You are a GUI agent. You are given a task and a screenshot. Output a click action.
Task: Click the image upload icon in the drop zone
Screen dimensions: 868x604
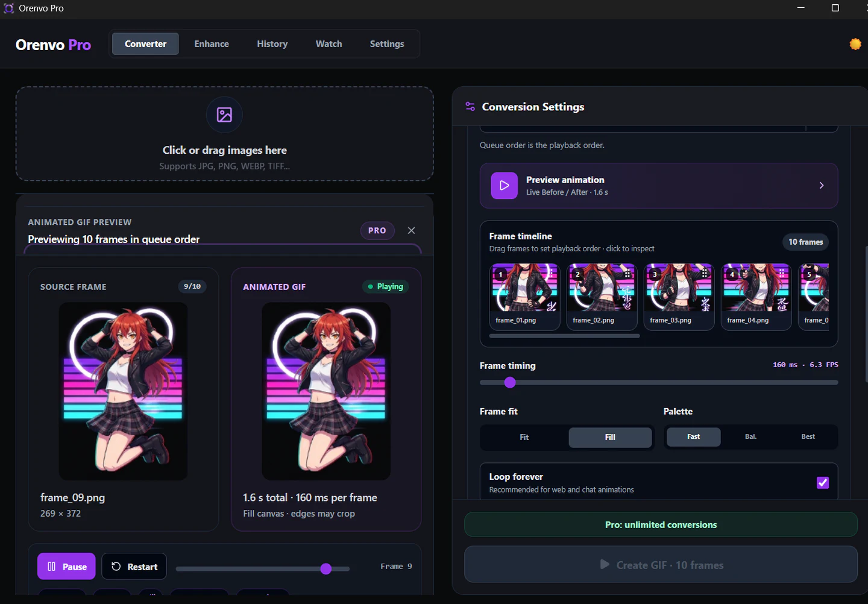click(224, 115)
